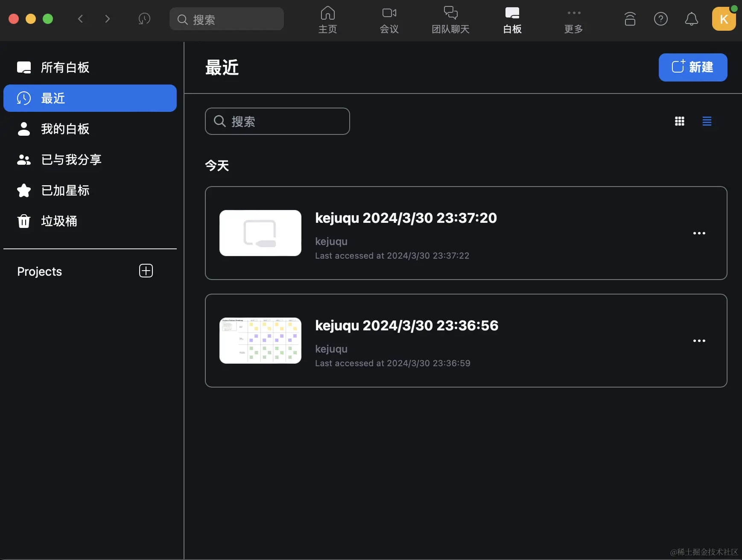Go back using the back arrow
The width and height of the screenshot is (742, 560).
(80, 19)
